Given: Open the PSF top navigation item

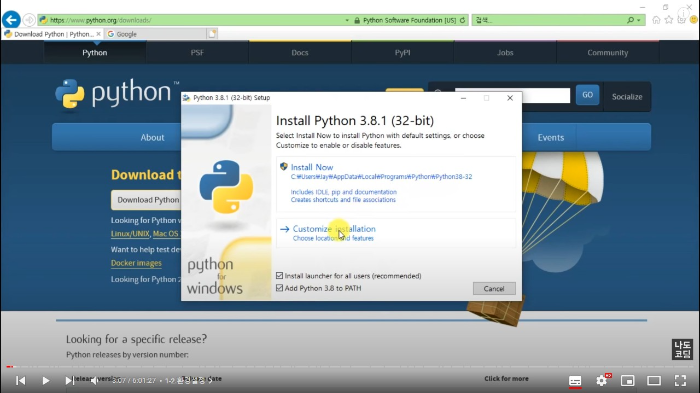Looking at the screenshot, I should [197, 53].
